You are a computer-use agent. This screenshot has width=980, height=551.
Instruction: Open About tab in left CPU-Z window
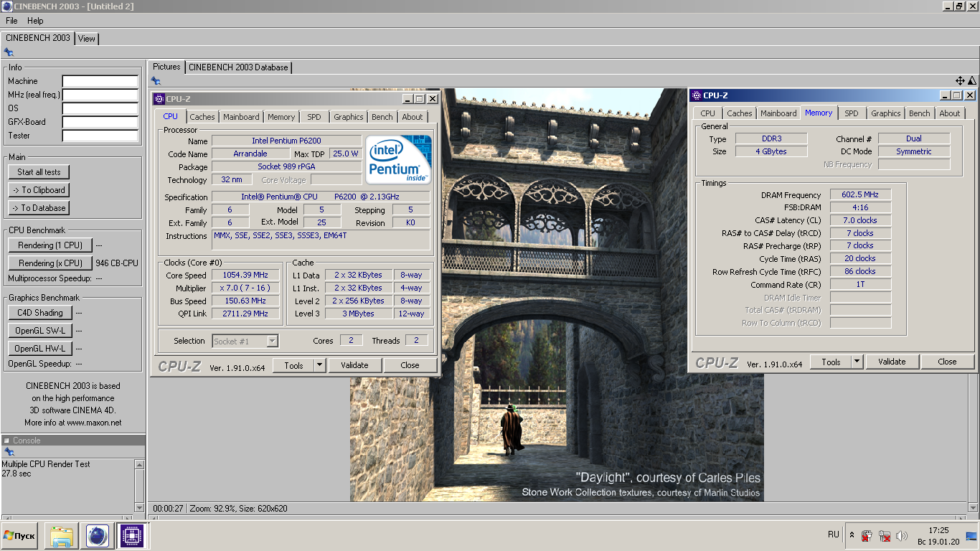(413, 117)
